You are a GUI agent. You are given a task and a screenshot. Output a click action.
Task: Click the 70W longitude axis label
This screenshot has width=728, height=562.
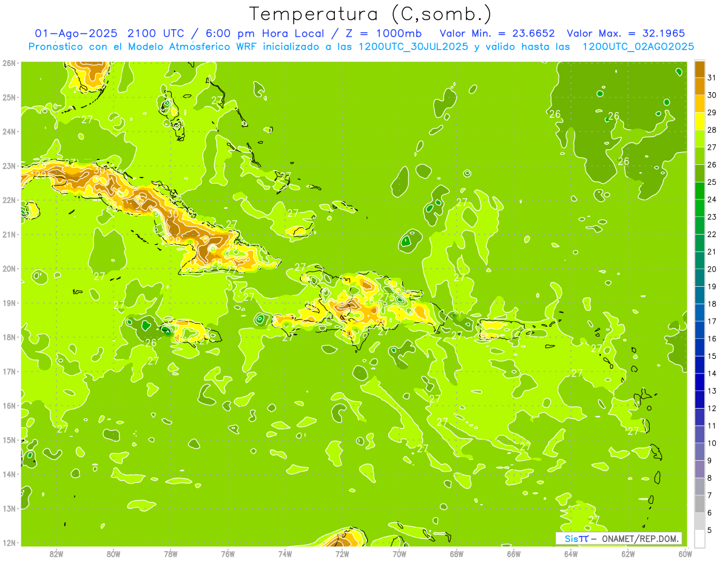point(399,554)
